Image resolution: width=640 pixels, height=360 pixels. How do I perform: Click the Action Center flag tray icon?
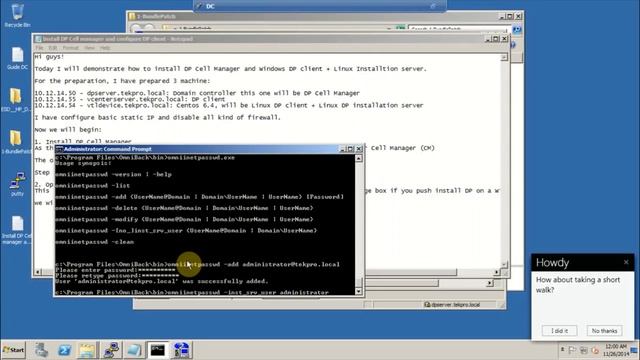(572, 350)
